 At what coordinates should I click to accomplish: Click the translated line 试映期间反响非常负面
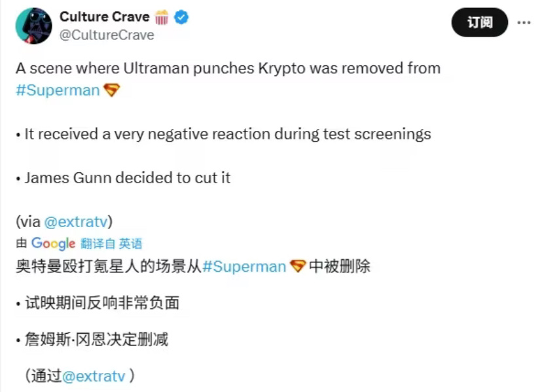click(x=98, y=303)
